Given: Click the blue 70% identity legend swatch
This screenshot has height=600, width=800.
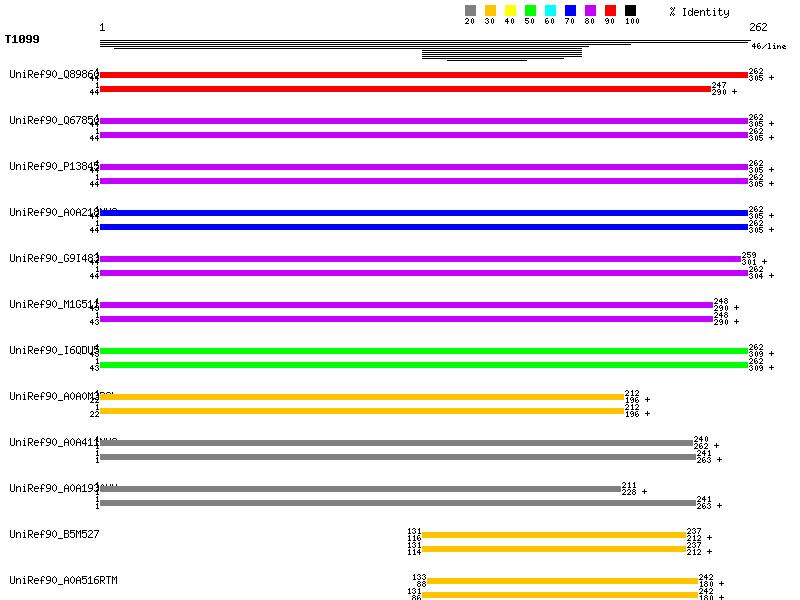Looking at the screenshot, I should 570,11.
